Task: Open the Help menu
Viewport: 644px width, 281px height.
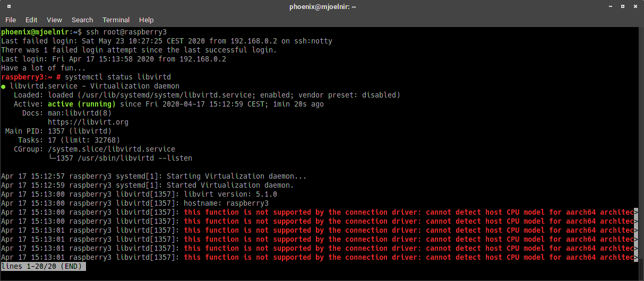Action: [x=146, y=20]
